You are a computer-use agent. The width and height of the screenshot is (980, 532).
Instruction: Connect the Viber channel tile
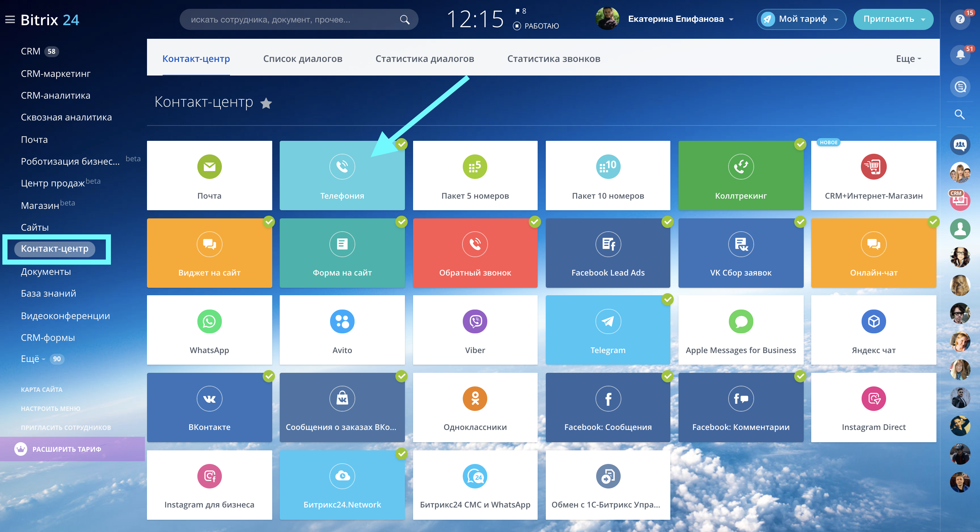tap(475, 330)
